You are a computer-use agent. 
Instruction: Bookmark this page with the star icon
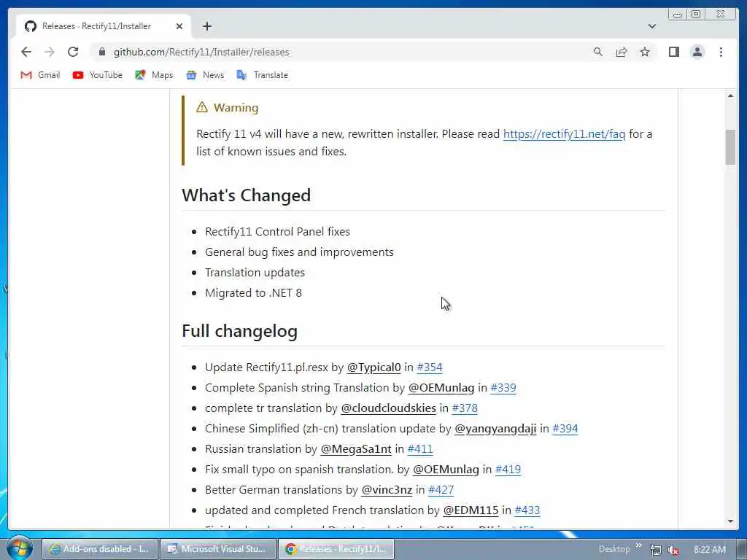click(x=645, y=52)
